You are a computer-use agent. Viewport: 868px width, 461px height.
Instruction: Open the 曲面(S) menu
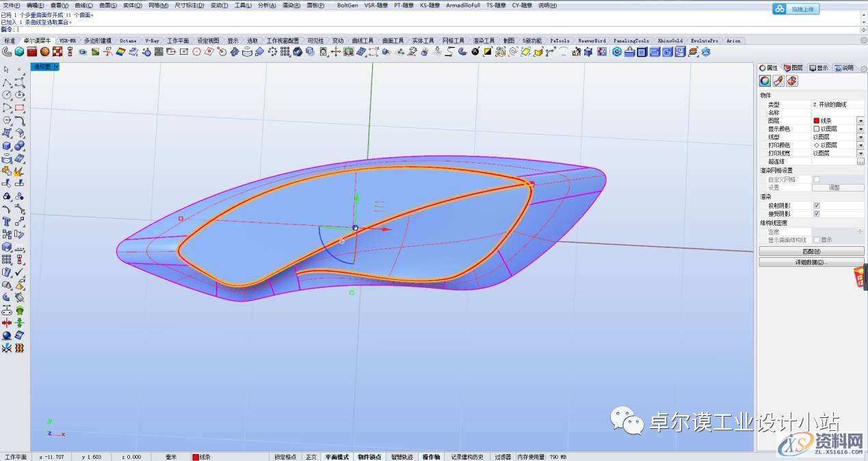(x=108, y=5)
